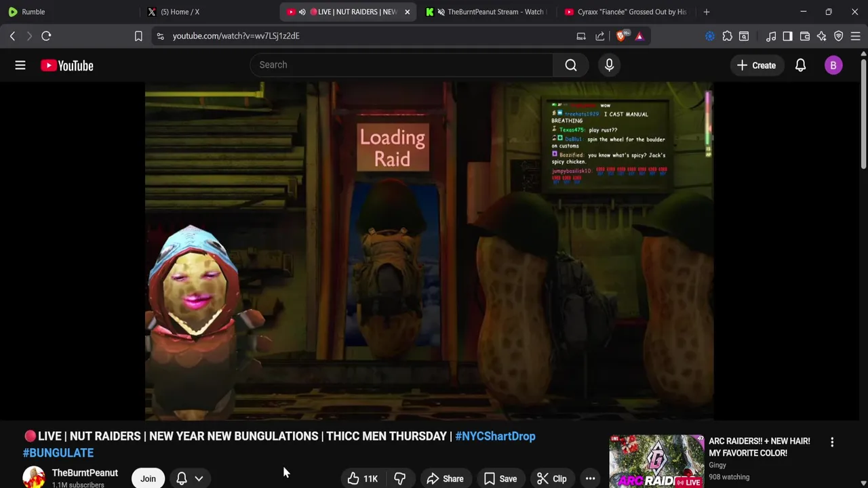Open more actions ellipsis under video
This screenshot has width=868, height=488.
(590, 479)
